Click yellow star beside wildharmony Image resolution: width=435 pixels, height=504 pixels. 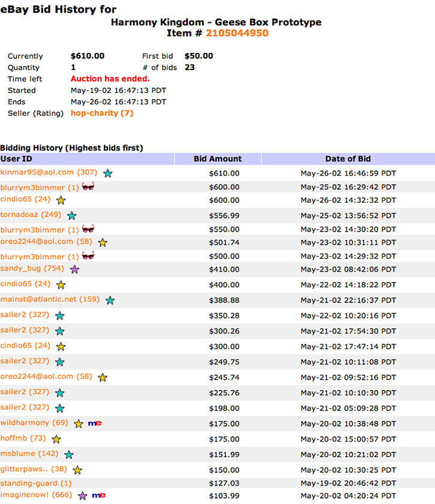tap(79, 424)
